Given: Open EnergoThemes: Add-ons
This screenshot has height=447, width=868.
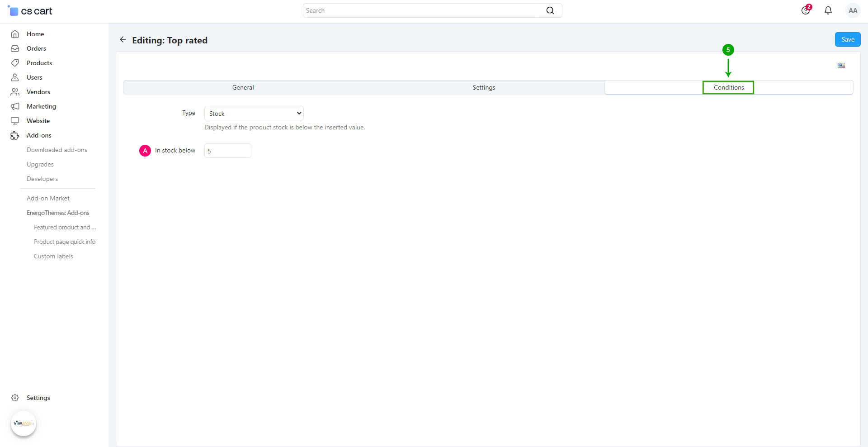Looking at the screenshot, I should pos(58,213).
